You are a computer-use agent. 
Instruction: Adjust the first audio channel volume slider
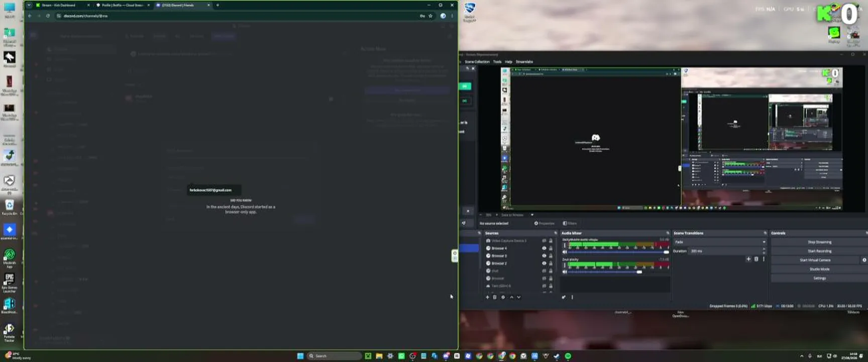(x=619, y=252)
